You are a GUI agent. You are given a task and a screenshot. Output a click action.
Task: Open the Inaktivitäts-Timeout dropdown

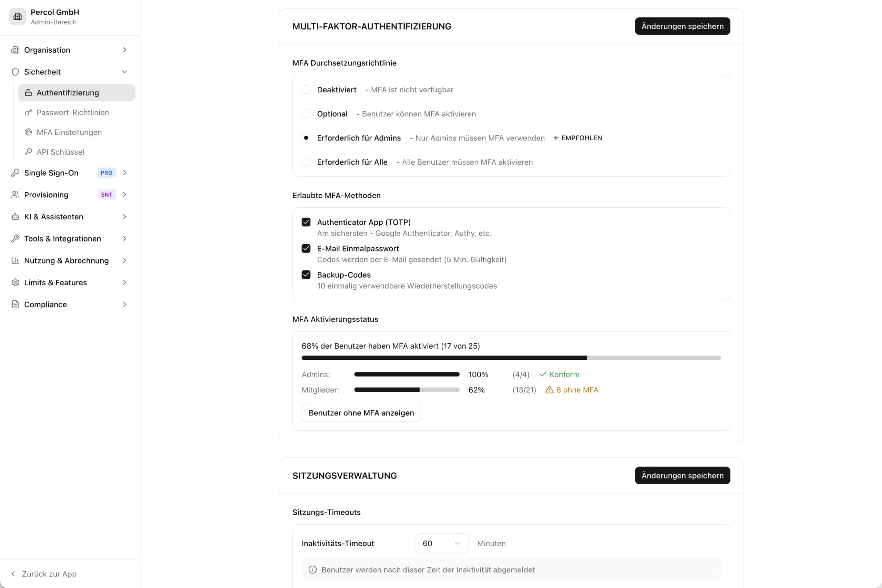tap(441, 543)
